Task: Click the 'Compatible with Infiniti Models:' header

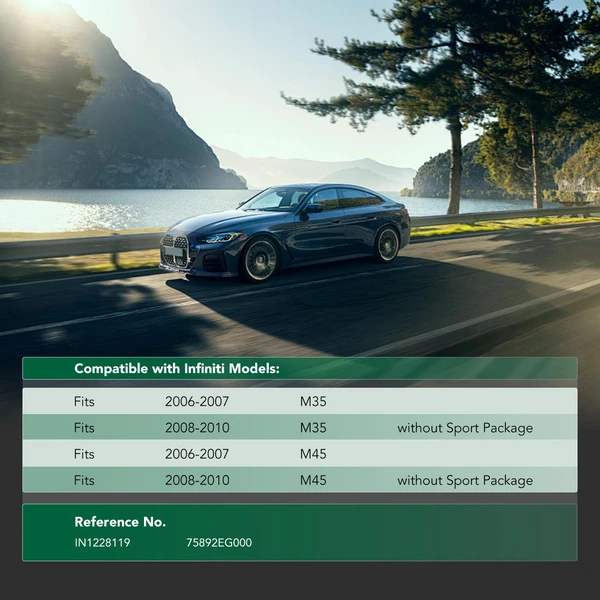Action: [176, 369]
